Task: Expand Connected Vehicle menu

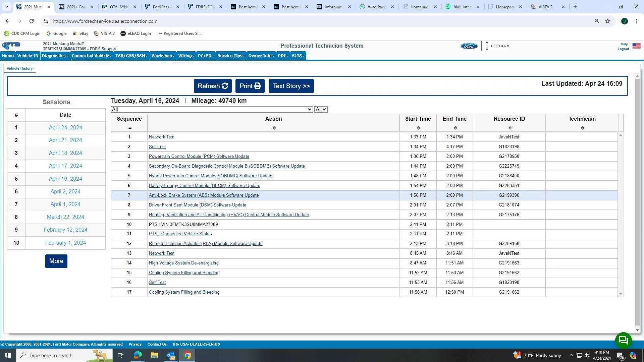Action: (x=92, y=56)
